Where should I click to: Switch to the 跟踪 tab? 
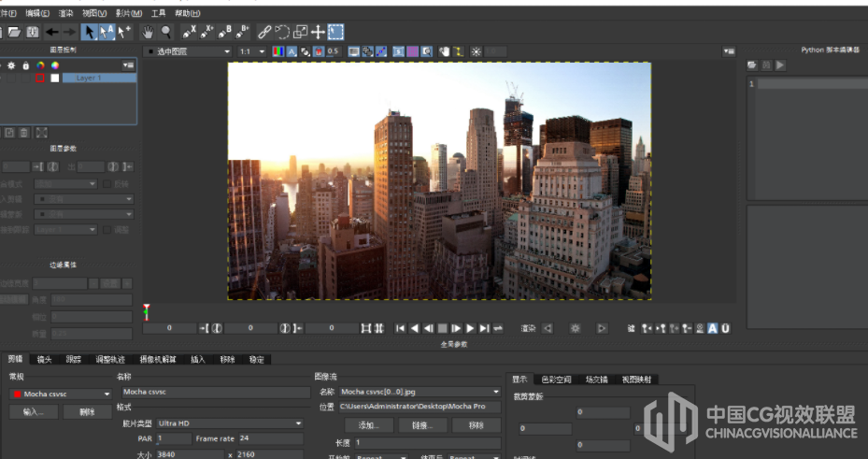pyautogui.click(x=73, y=359)
